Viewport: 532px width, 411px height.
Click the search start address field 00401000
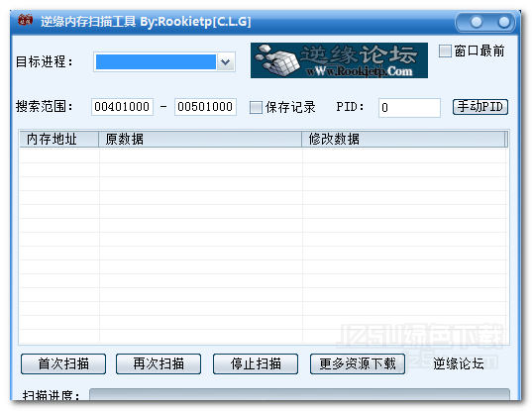pos(122,107)
